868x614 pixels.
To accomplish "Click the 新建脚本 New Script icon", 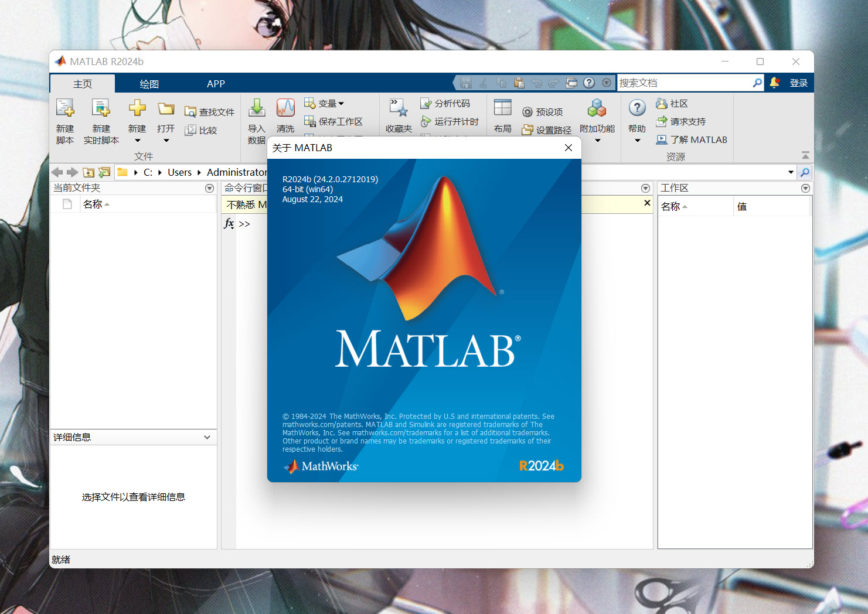I will [64, 108].
